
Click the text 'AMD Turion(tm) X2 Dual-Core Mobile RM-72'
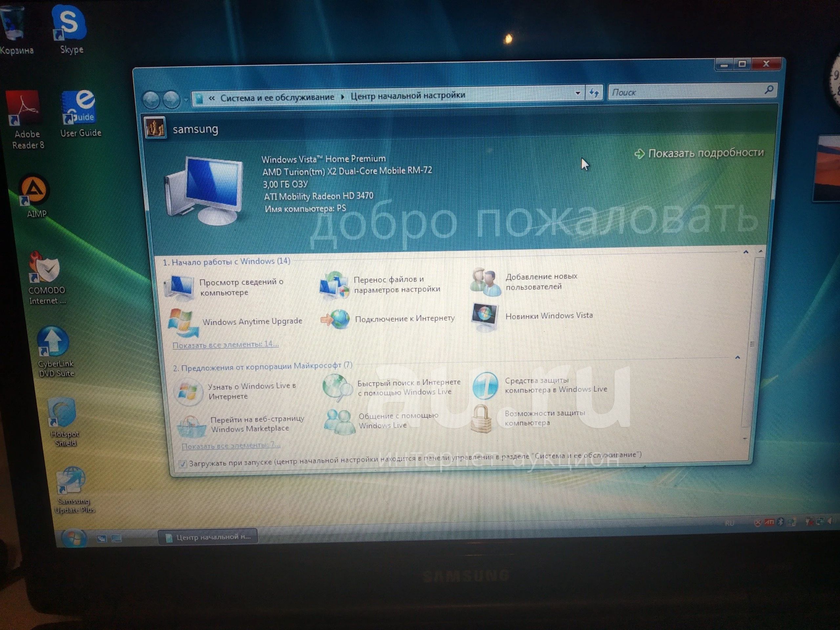click(x=347, y=171)
